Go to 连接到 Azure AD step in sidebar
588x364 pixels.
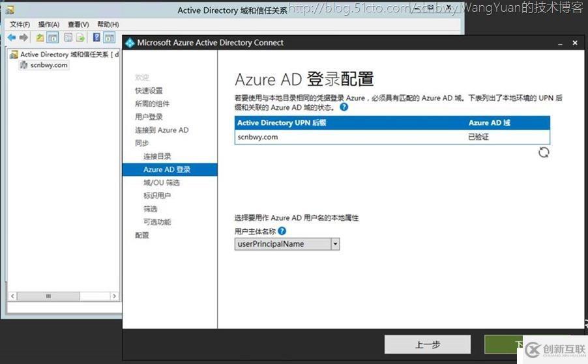pos(161,130)
